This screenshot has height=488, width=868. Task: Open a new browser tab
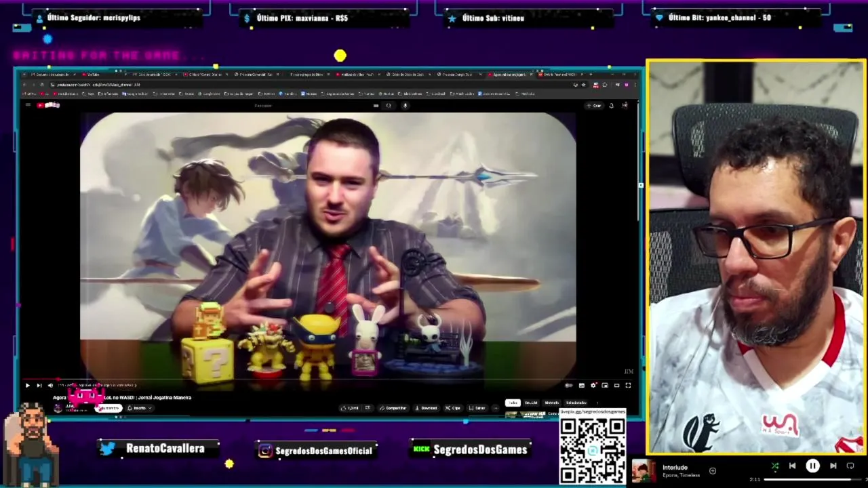tap(591, 75)
